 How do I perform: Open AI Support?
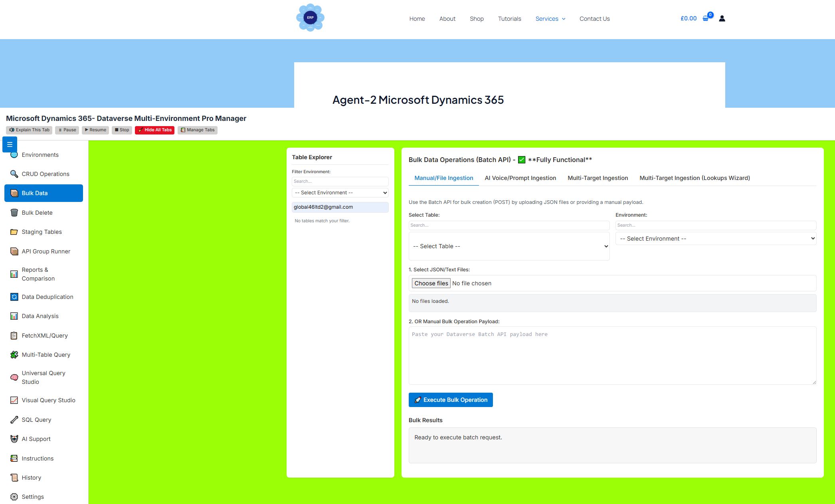(x=36, y=439)
